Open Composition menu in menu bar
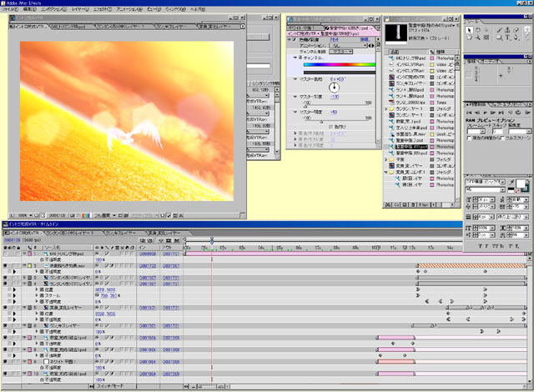 coord(54,9)
